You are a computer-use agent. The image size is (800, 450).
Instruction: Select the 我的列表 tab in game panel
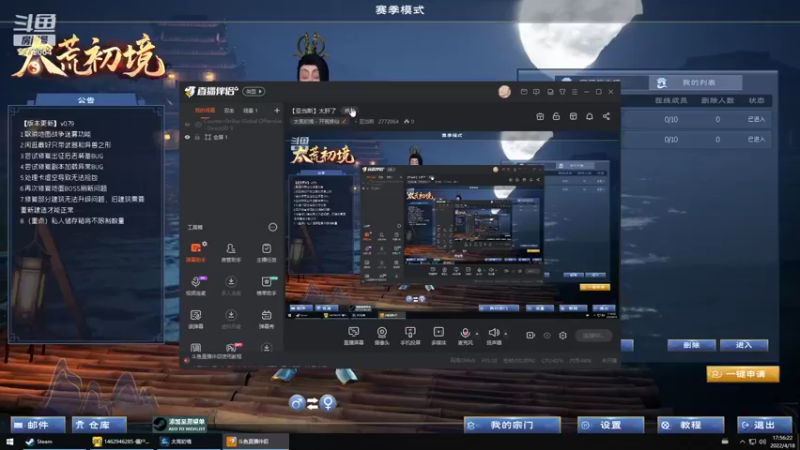point(695,82)
